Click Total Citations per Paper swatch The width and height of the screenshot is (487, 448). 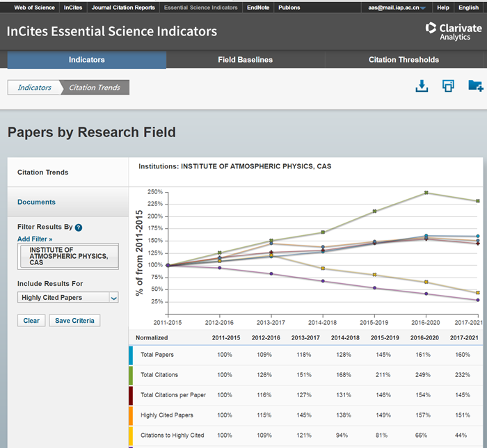tap(131, 396)
